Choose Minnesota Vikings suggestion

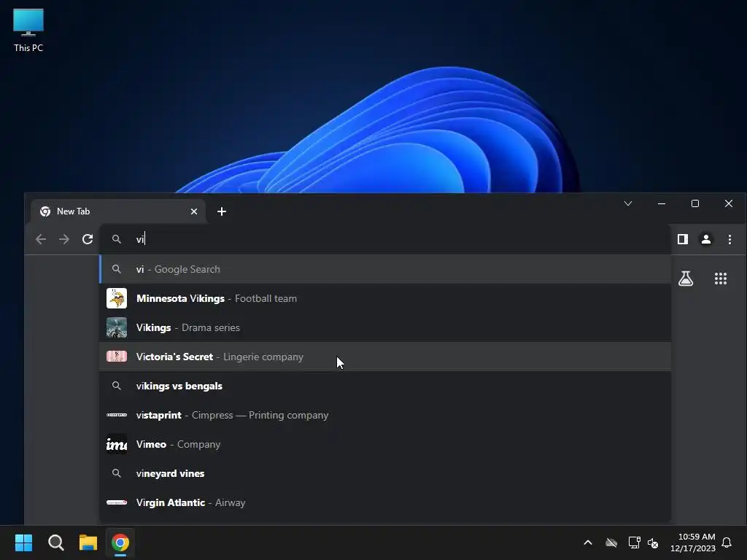pos(385,298)
